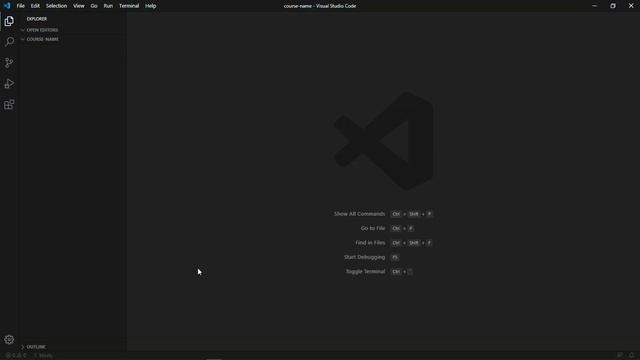Click the Show All Commands label
The image size is (640, 360).
[359, 214]
